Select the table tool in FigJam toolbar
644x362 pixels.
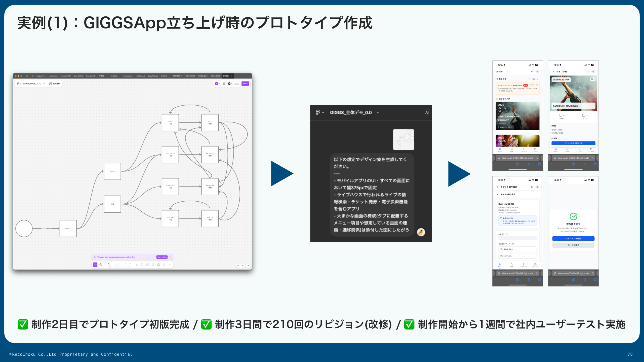(147, 265)
